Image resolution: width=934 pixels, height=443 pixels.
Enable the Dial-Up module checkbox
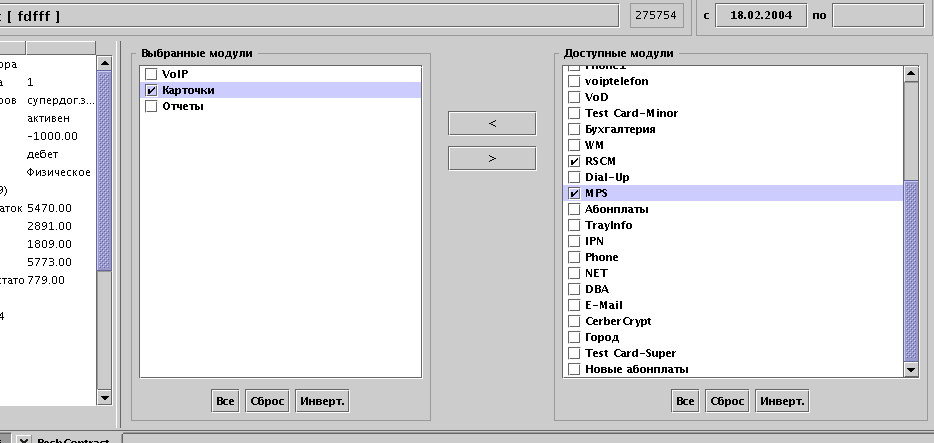[x=574, y=177]
